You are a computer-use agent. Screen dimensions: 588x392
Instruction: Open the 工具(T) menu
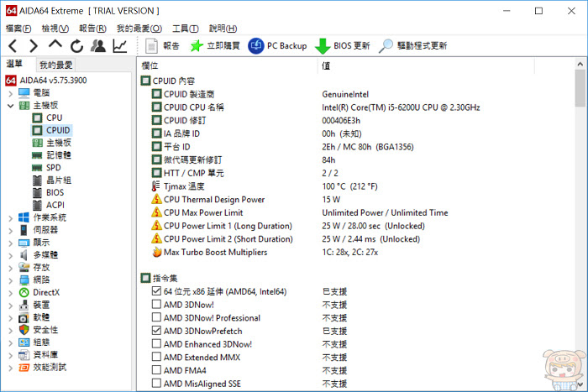(186, 29)
